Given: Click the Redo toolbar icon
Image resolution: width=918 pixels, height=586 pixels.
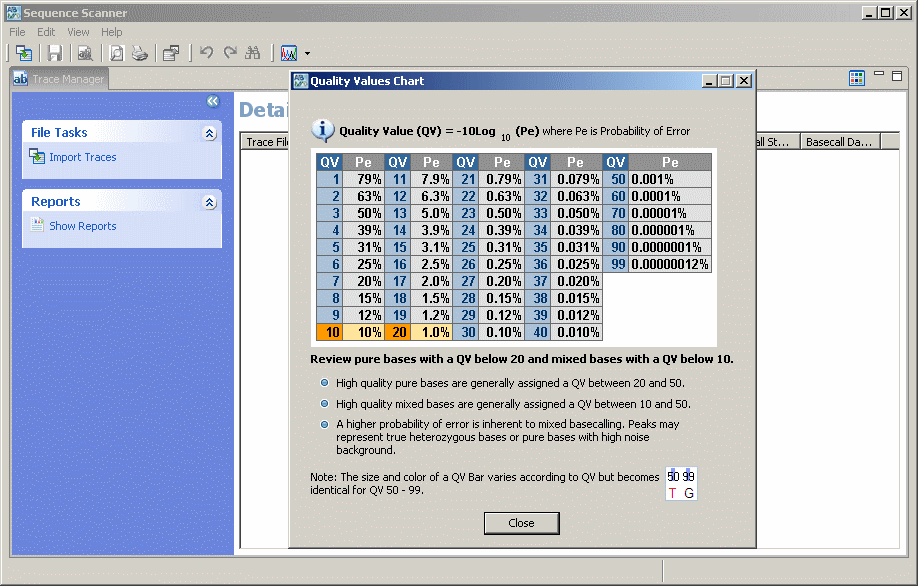Looking at the screenshot, I should click(x=228, y=53).
